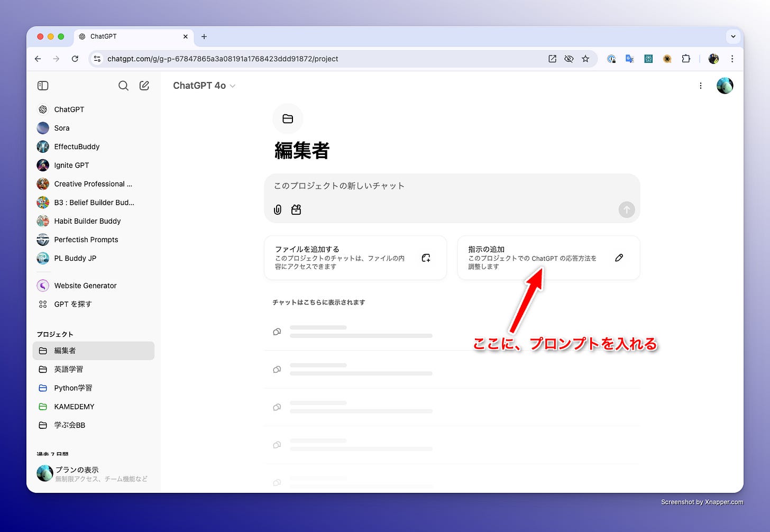Start a new chat with pencil icon

144,86
